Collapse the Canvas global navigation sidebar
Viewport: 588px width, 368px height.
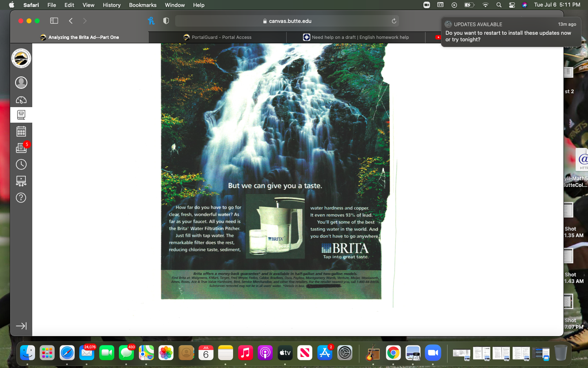[x=21, y=326]
